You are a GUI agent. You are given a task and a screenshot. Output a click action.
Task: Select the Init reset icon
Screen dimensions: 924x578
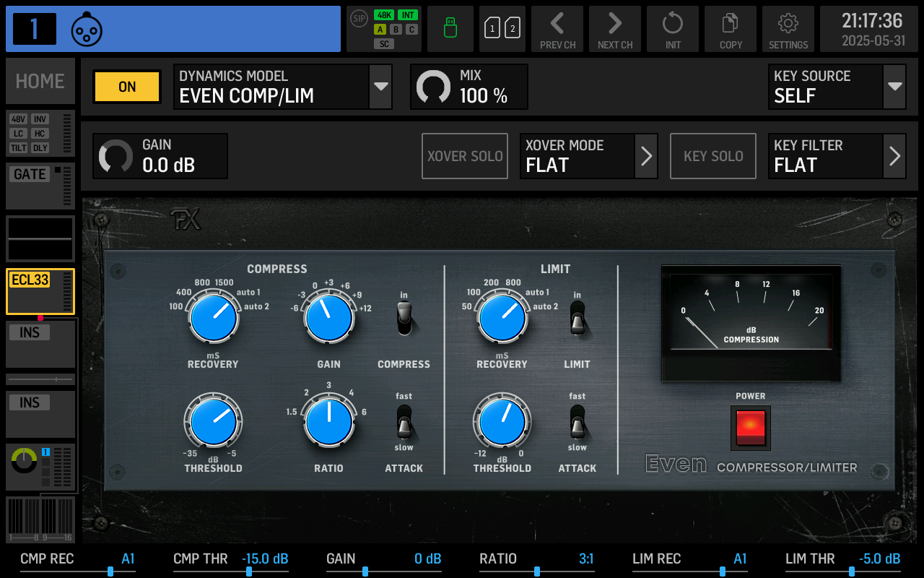tap(672, 29)
